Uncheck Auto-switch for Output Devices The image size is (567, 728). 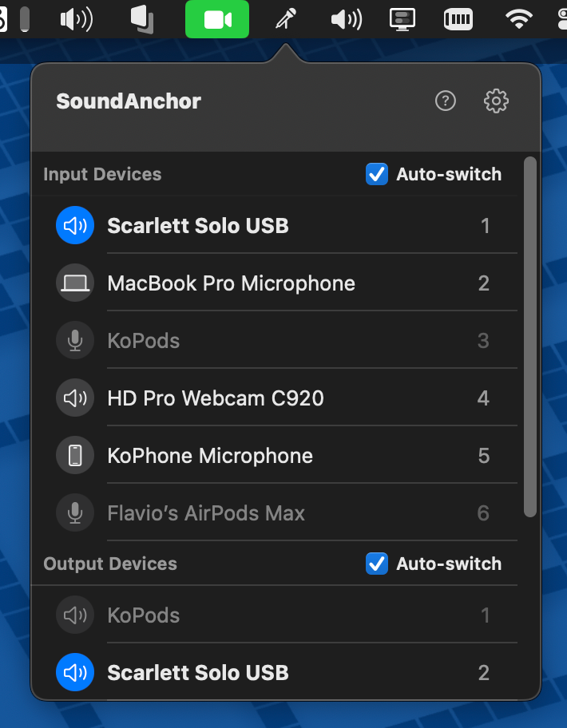click(x=376, y=564)
